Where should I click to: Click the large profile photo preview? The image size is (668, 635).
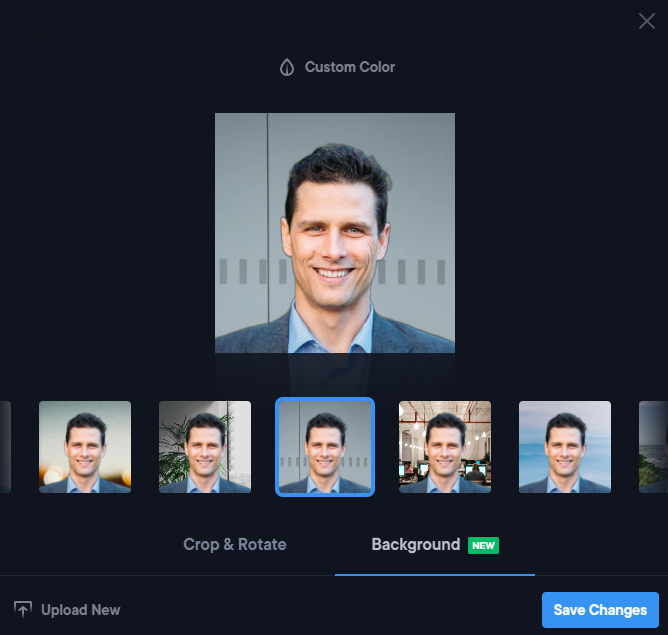pos(335,233)
